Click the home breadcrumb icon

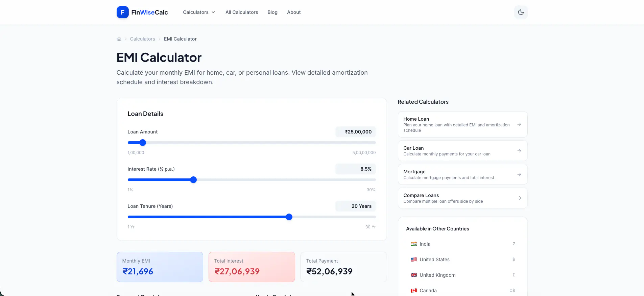click(119, 39)
